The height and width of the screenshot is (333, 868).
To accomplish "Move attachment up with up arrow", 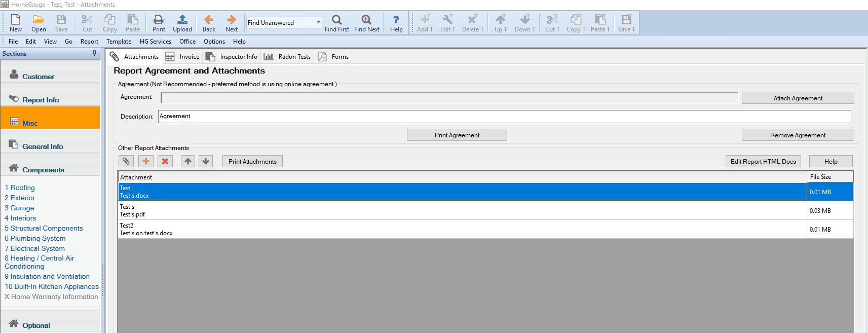I will click(x=188, y=161).
